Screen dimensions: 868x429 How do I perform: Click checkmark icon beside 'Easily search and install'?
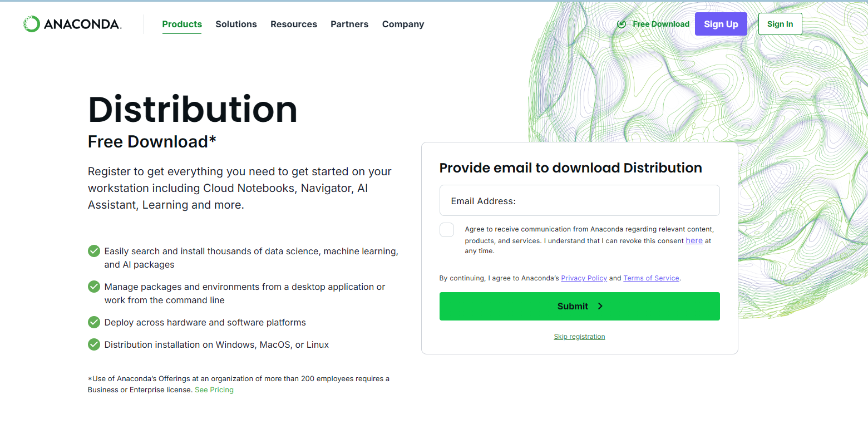[94, 251]
